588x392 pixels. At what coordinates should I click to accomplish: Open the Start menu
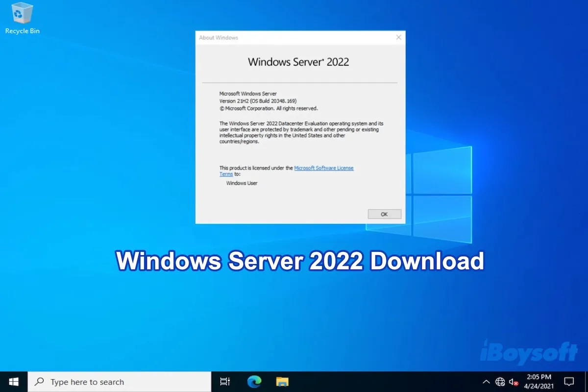(x=13, y=381)
